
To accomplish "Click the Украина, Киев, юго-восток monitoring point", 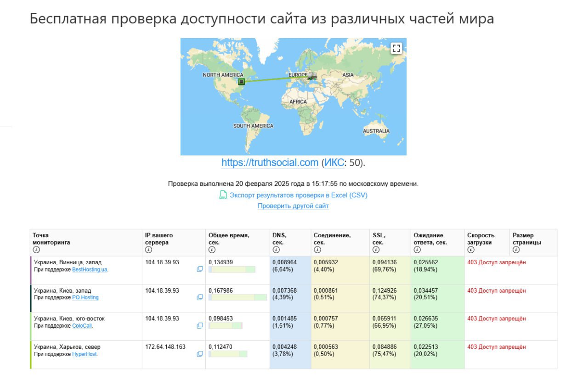I will click(69, 318).
